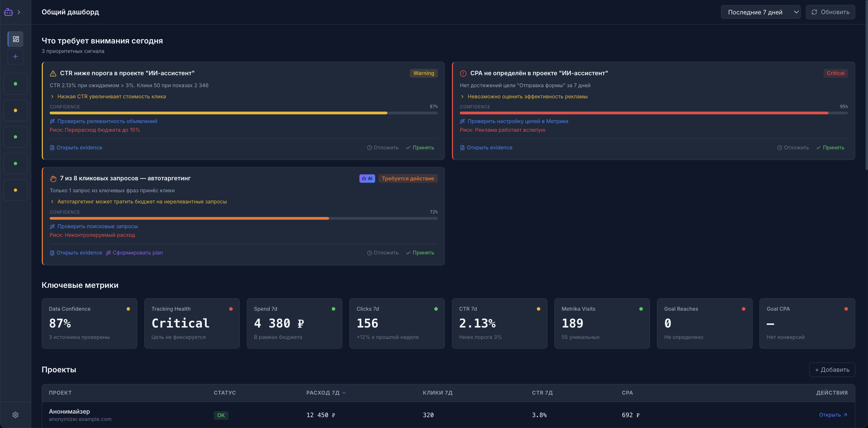
Task: Click the plus icon to add a project
Action: [x=15, y=56]
